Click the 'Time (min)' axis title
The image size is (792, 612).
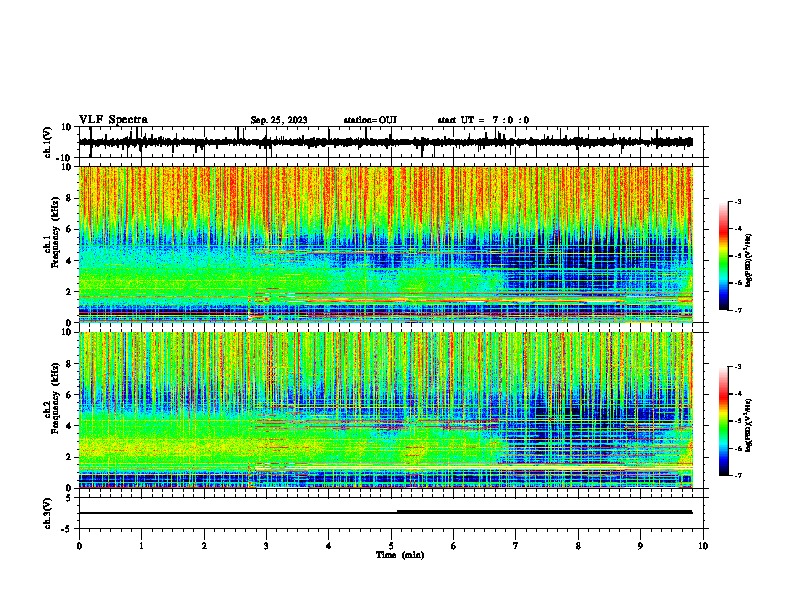[400, 555]
